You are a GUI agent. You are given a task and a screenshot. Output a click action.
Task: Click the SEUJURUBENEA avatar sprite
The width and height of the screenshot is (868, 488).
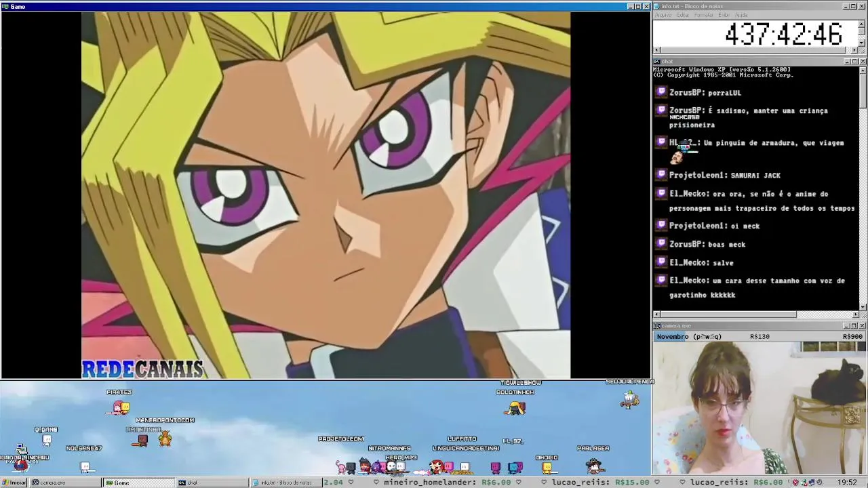point(629,400)
